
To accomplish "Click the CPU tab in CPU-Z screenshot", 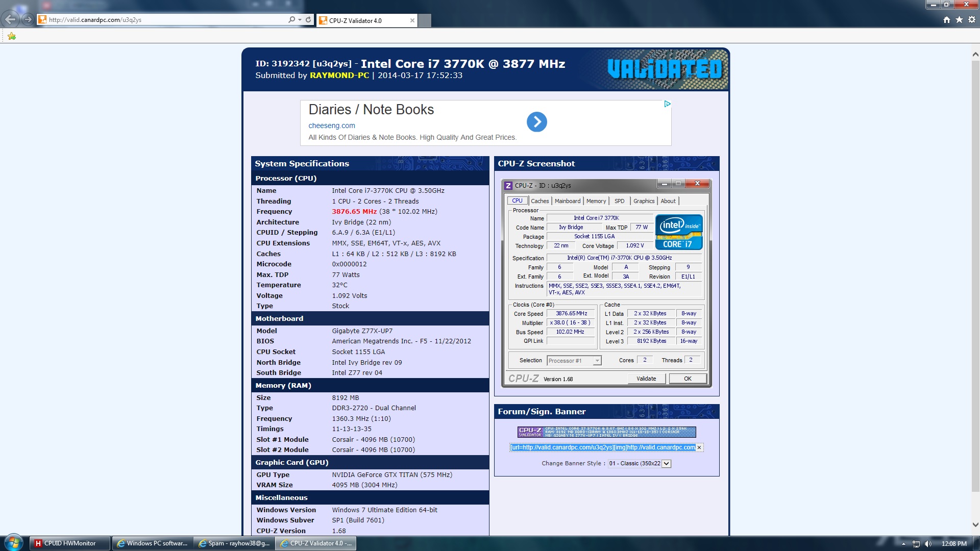I will 517,201.
